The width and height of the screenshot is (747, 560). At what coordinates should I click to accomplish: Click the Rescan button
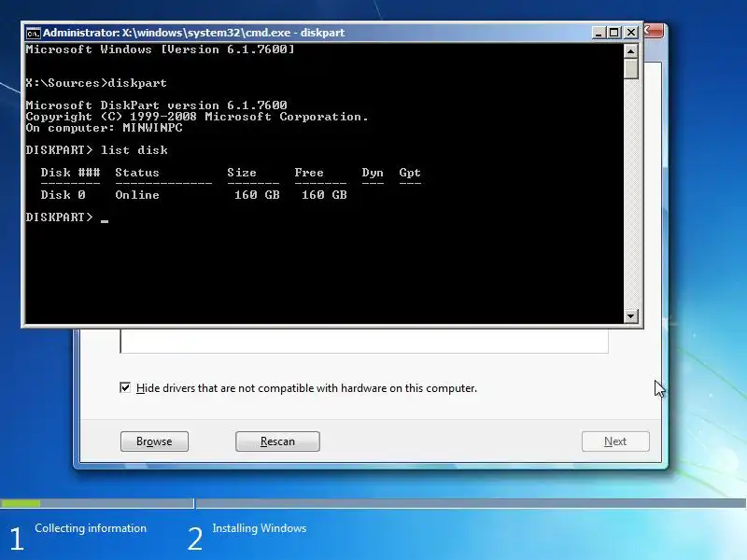(277, 441)
